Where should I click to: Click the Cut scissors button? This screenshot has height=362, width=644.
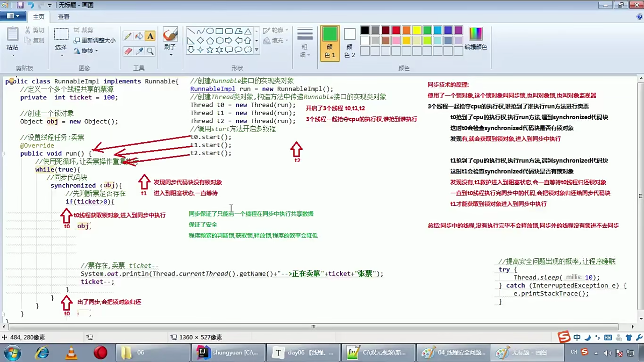pyautogui.click(x=35, y=30)
